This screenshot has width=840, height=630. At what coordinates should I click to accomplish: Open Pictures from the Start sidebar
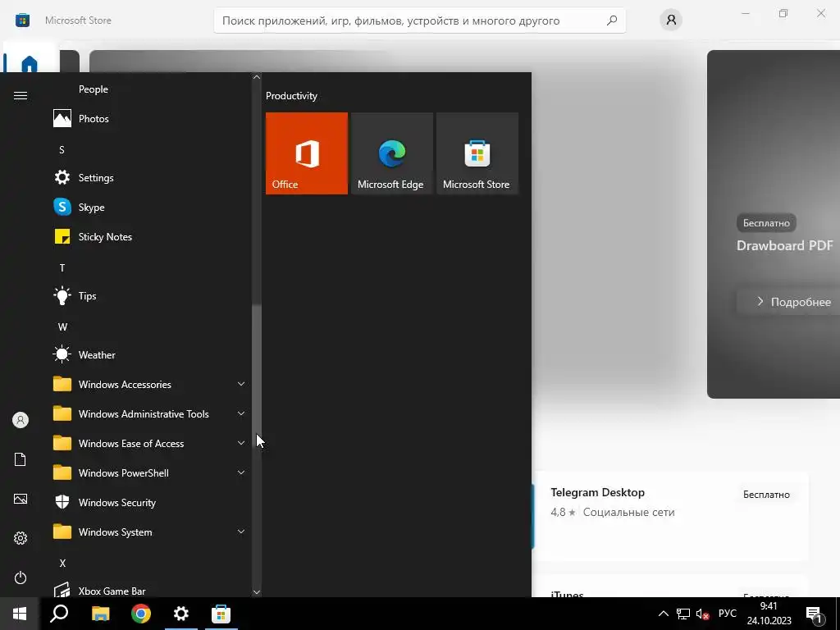coord(21,499)
